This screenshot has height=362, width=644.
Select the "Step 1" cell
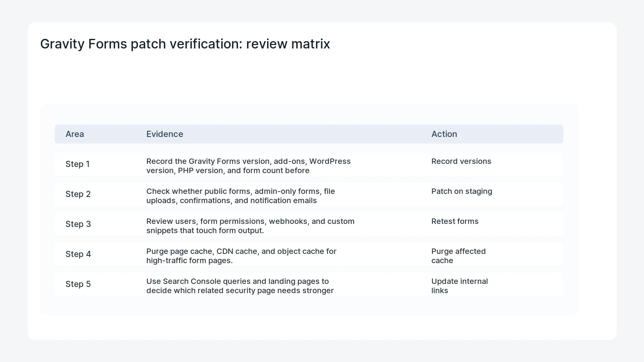[77, 164]
